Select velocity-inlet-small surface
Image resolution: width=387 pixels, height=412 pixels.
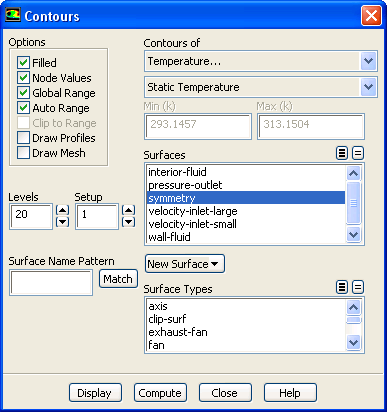click(246, 224)
